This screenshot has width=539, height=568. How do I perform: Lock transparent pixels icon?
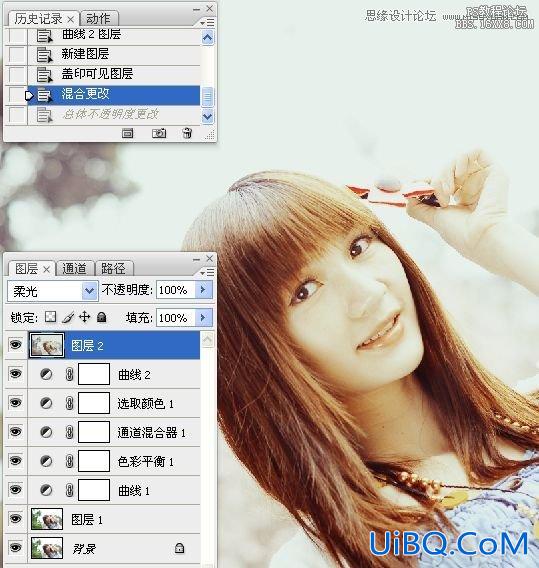pos(50,317)
